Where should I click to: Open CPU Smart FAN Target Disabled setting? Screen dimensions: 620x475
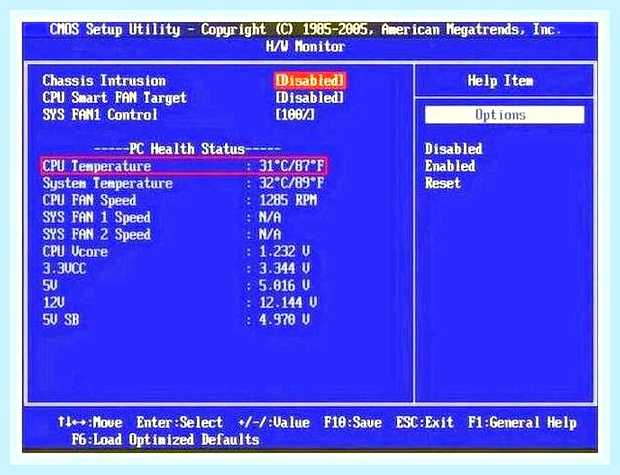click(x=310, y=98)
